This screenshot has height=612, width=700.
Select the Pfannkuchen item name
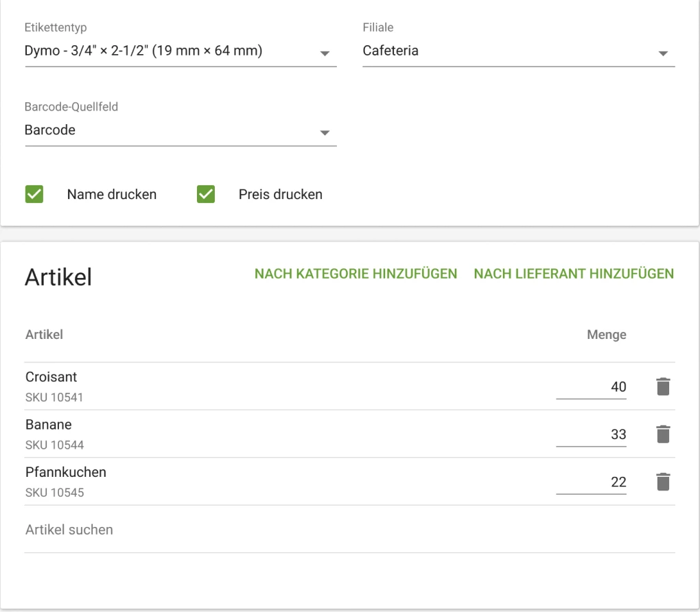click(66, 472)
